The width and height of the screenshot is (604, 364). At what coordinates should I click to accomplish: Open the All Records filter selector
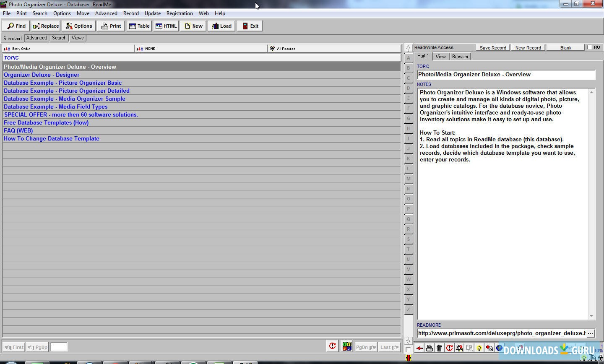coord(334,49)
